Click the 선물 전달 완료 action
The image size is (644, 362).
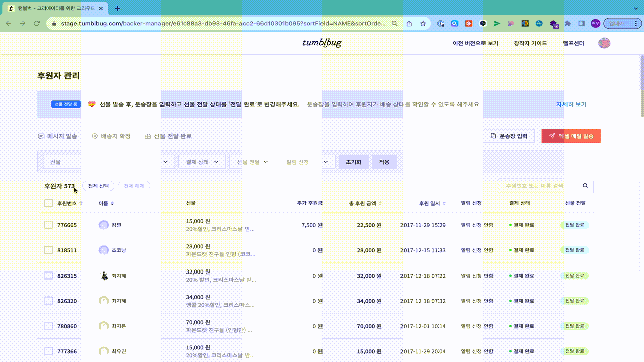[x=168, y=136]
